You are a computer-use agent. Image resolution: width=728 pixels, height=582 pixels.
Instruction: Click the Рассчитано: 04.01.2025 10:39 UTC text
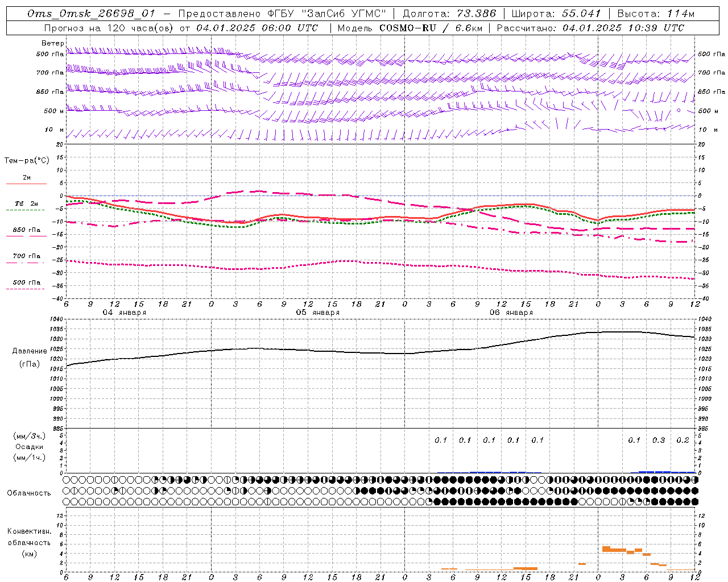(591, 28)
